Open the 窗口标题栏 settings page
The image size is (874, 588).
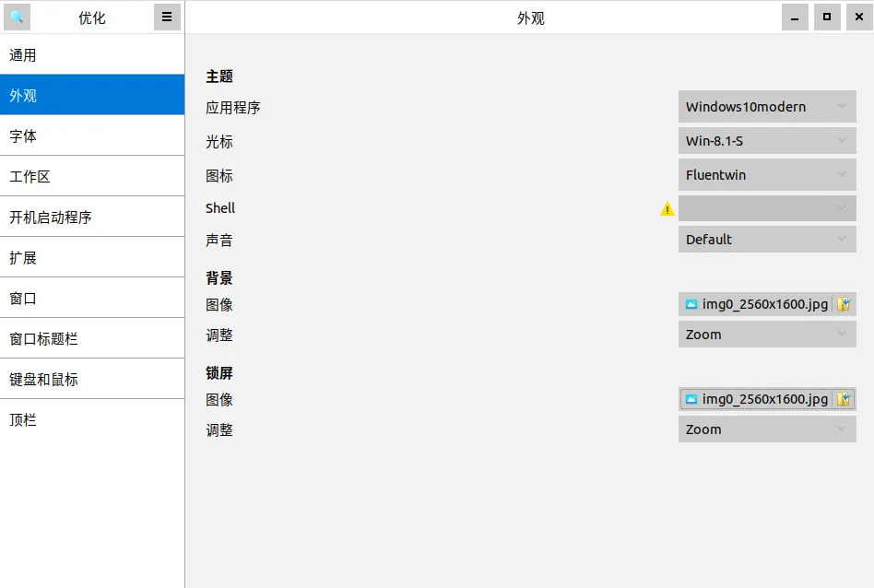[92, 338]
